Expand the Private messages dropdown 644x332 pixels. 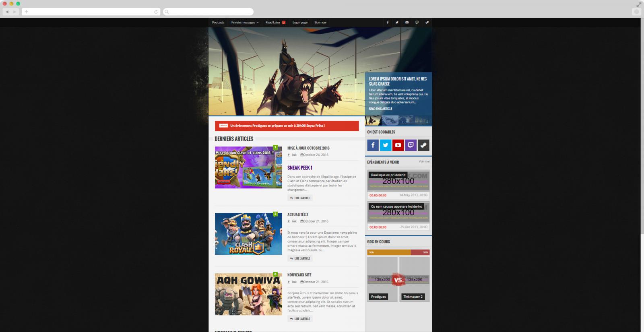(x=245, y=23)
